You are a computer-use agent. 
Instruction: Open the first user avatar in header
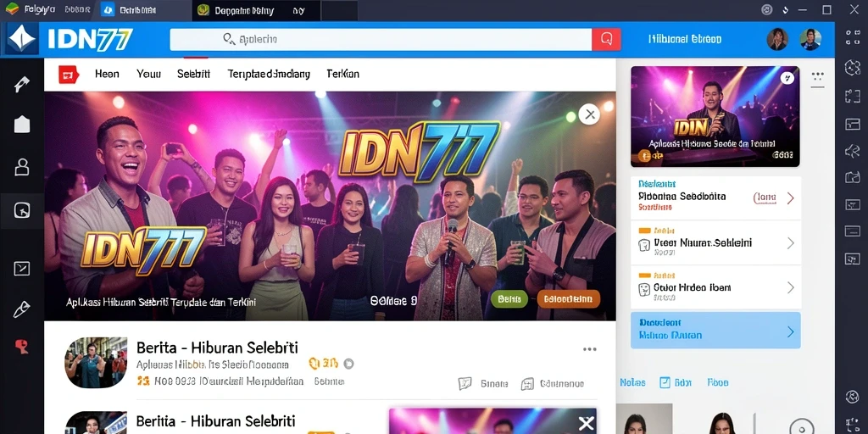[x=776, y=39]
